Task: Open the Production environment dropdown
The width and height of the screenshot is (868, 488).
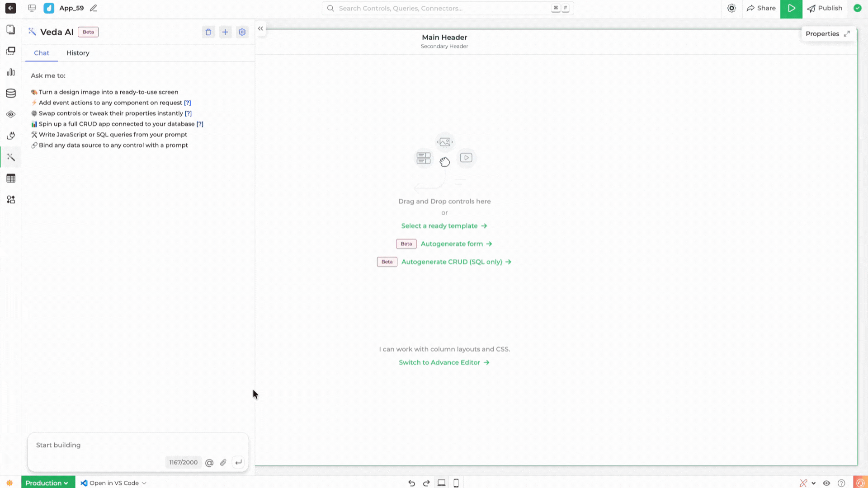Action: click(x=47, y=483)
